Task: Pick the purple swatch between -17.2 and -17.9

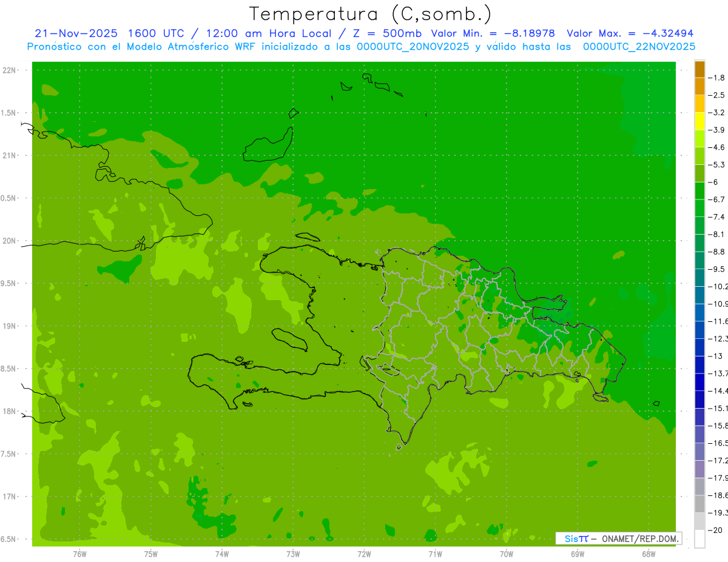Action: point(699,469)
